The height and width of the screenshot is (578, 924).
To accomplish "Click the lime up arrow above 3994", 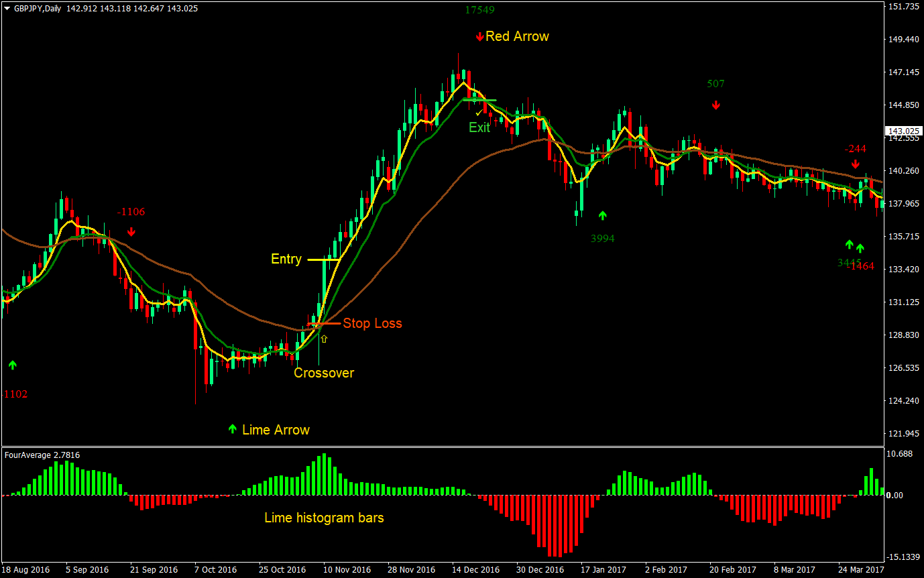I will pos(602,215).
